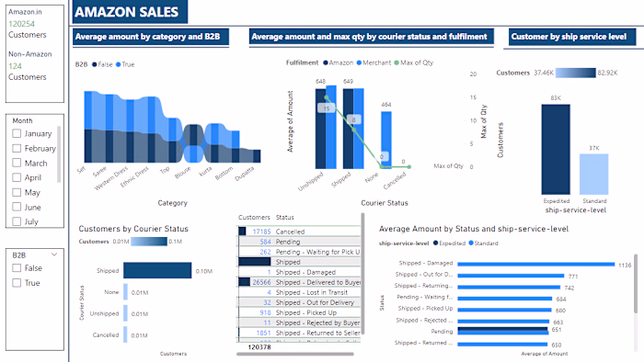Screen dimensions: 644x362
Task: Check the February month checkbox
Action: point(17,148)
